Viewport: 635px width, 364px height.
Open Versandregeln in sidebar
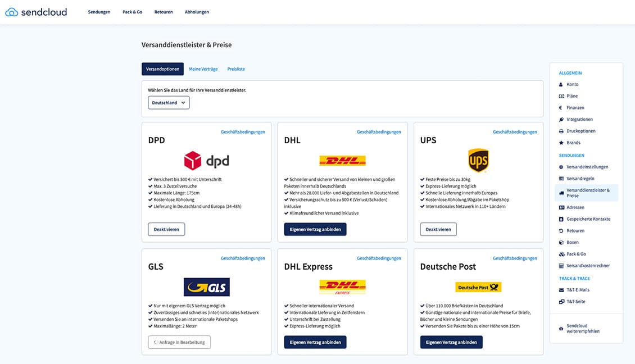click(x=580, y=179)
